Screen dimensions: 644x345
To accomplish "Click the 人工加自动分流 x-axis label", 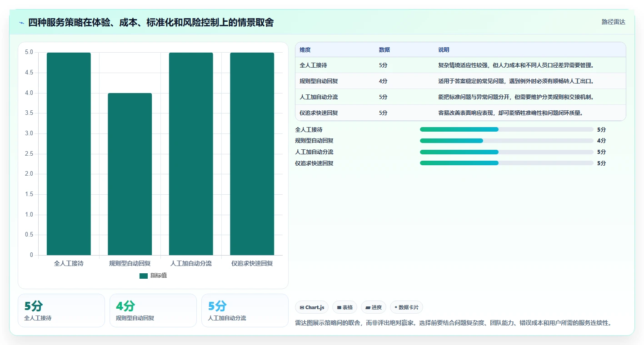I will (191, 263).
